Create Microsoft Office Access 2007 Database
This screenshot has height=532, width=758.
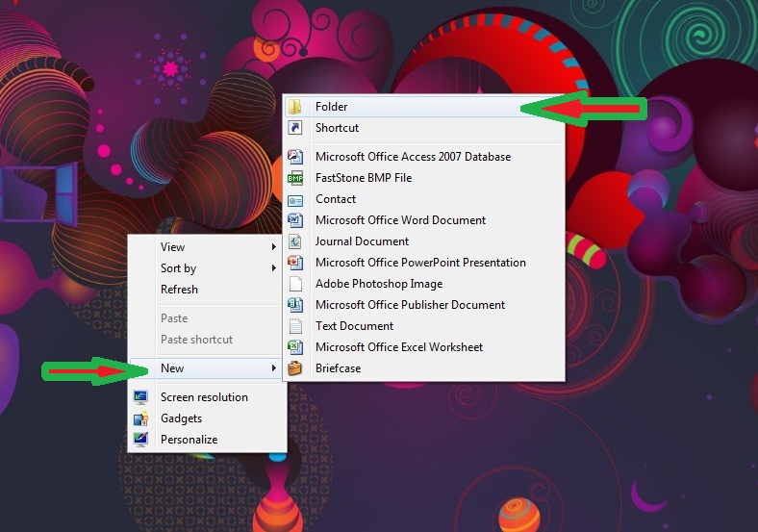(423, 157)
